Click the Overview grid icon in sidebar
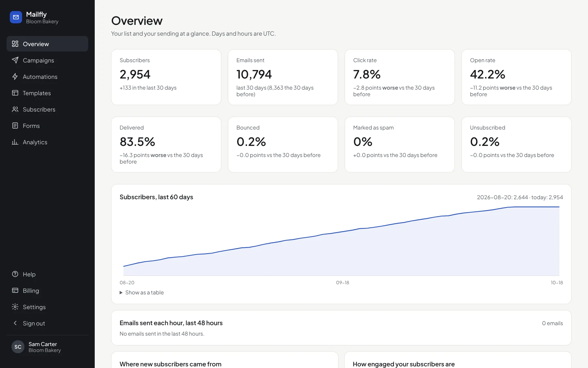The image size is (588, 368). pyautogui.click(x=15, y=44)
